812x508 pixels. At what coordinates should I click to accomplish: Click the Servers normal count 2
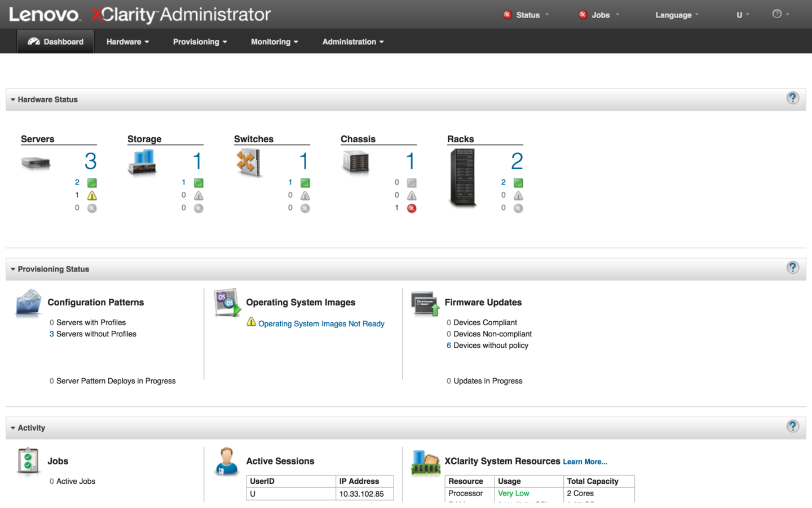(x=77, y=182)
